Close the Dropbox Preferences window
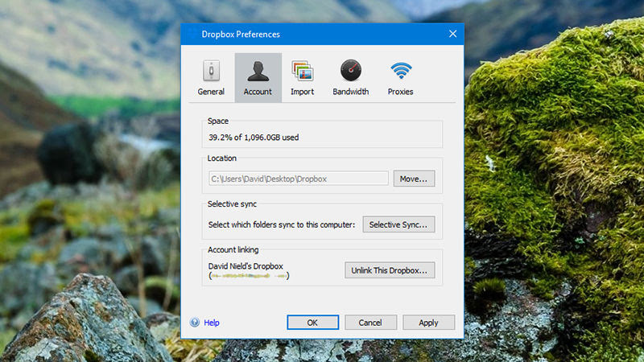Screen dimensions: 644x362 tap(452, 34)
